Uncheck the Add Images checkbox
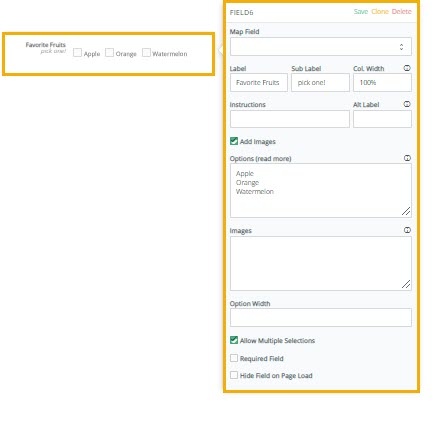435x430 pixels. click(234, 141)
